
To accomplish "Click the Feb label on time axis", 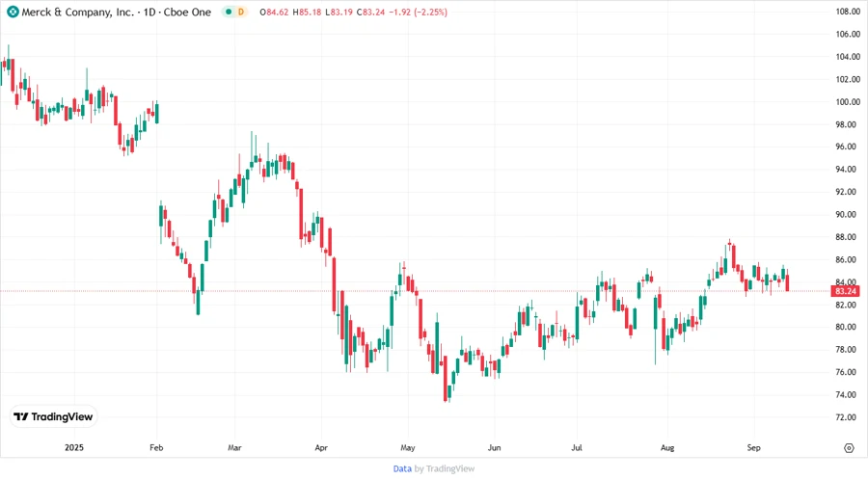I will 156,447.
